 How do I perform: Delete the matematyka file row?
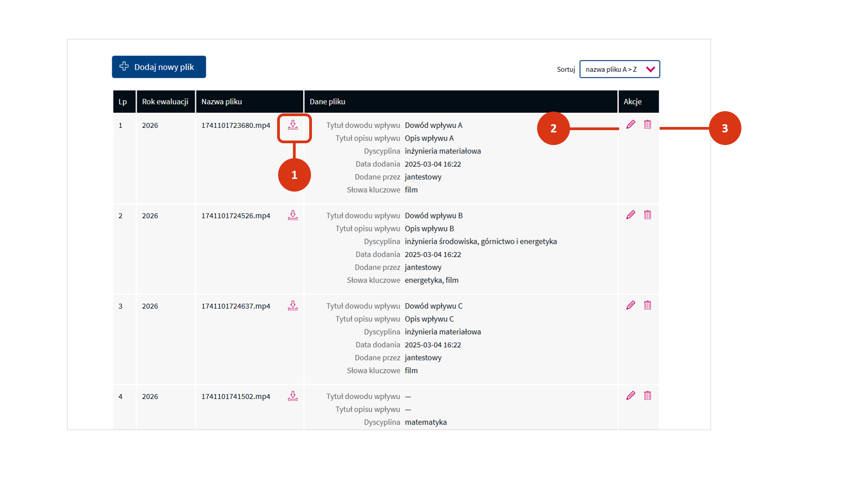tap(647, 396)
